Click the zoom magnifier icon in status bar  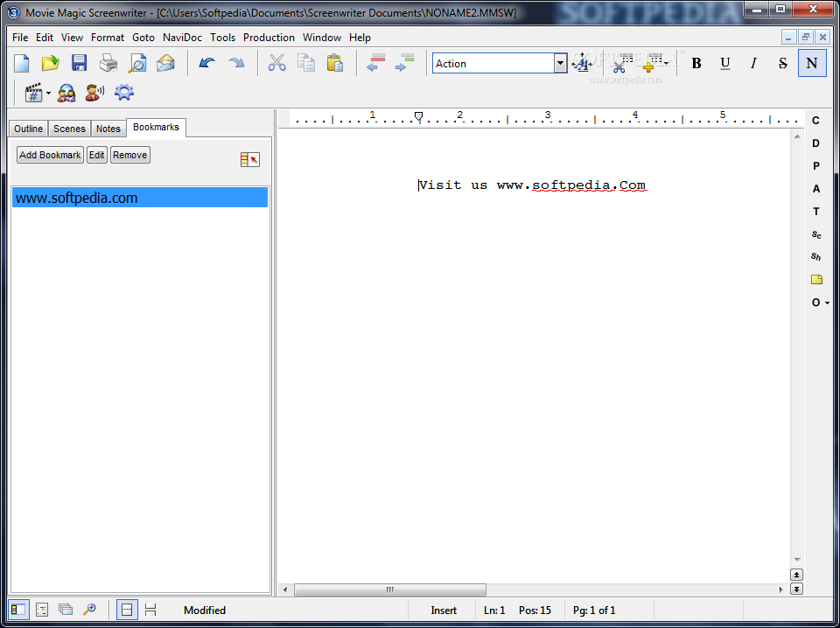pyautogui.click(x=89, y=610)
